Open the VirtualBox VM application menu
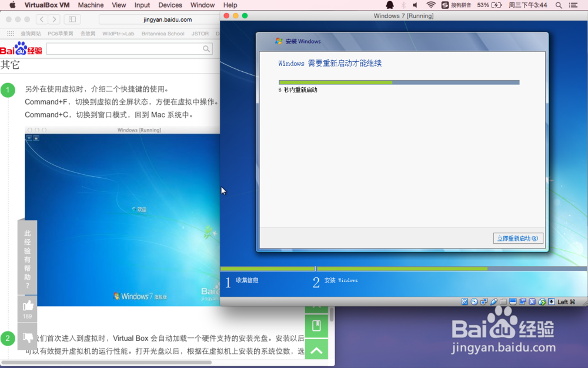 click(x=47, y=5)
